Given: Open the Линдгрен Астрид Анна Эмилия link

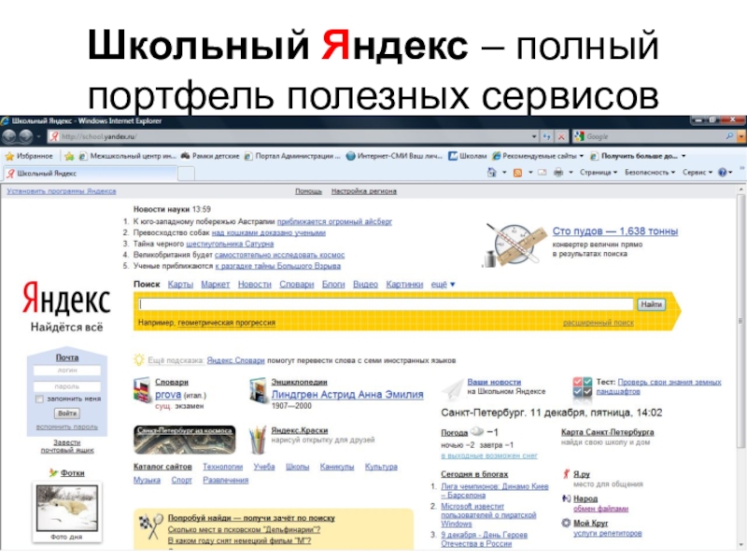Looking at the screenshot, I should click(347, 395).
